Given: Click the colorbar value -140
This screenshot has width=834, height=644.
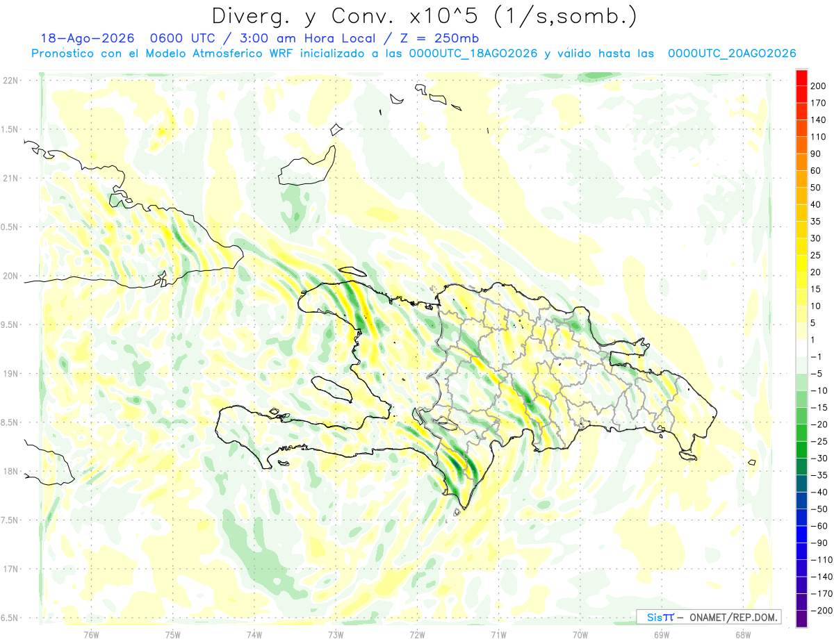Looking at the screenshot, I should (822, 577).
